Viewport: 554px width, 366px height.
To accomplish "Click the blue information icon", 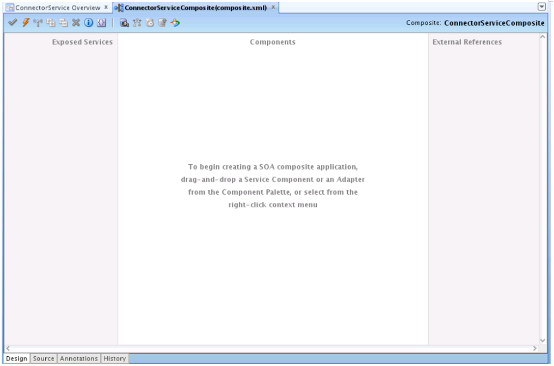I will pyautogui.click(x=89, y=23).
